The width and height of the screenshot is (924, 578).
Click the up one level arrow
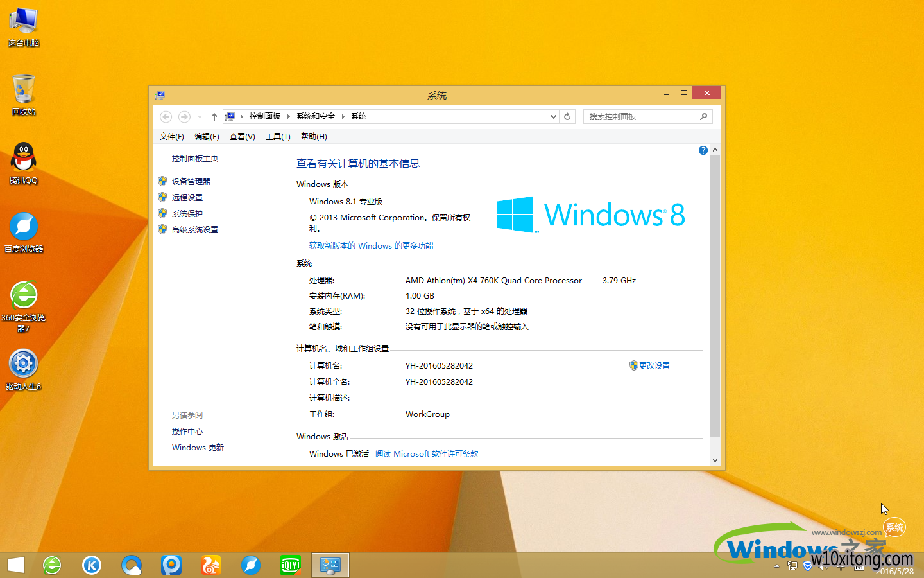214,117
